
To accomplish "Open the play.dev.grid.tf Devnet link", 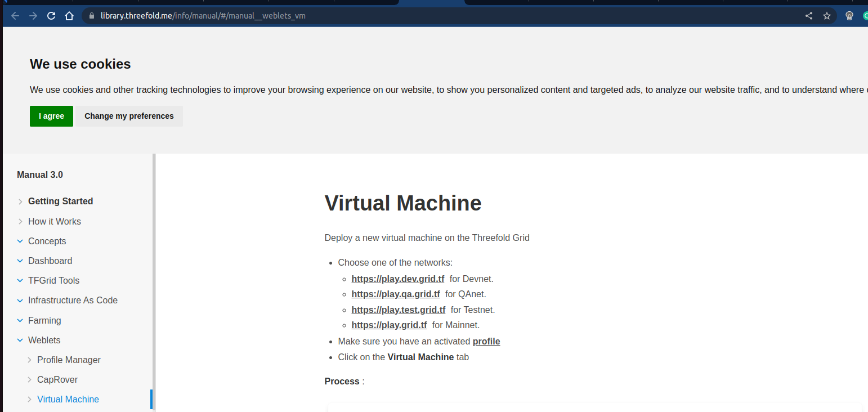I will pos(398,279).
